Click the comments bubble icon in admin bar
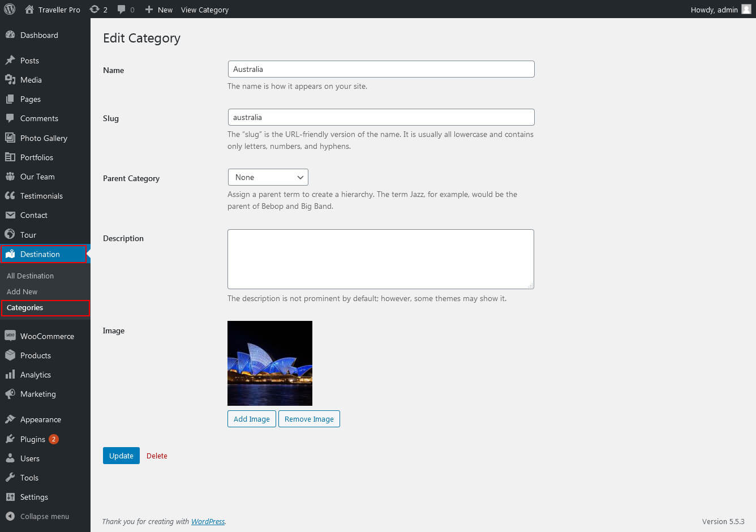 pos(121,10)
